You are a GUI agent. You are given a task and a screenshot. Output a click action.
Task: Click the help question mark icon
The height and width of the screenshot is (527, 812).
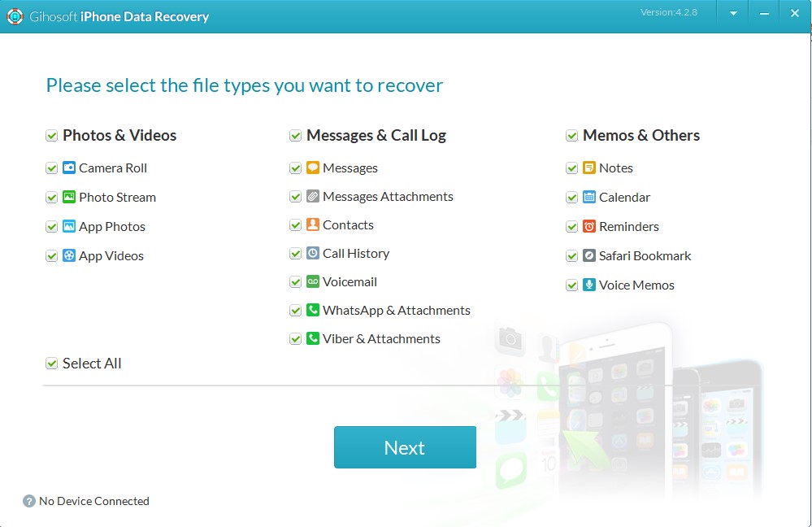click(x=29, y=501)
